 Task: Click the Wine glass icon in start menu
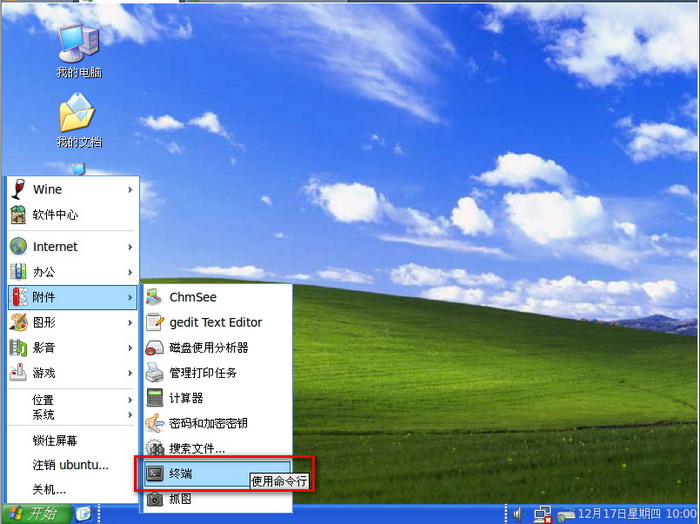18,189
